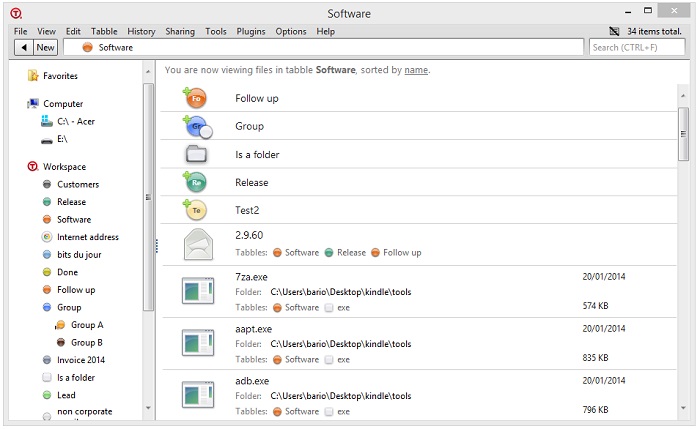This screenshot has width=700, height=429.
Task: Select Favorites star folder icon
Action: pos(33,76)
